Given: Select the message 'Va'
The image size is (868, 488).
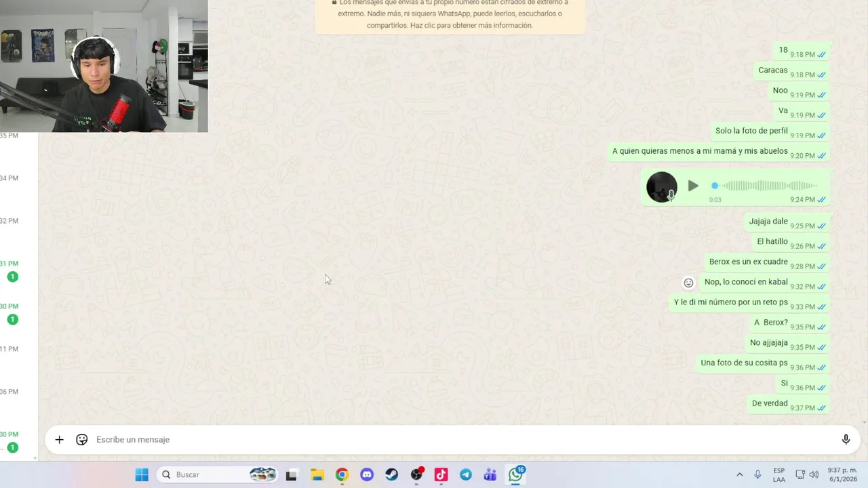Looking at the screenshot, I should pos(783,111).
